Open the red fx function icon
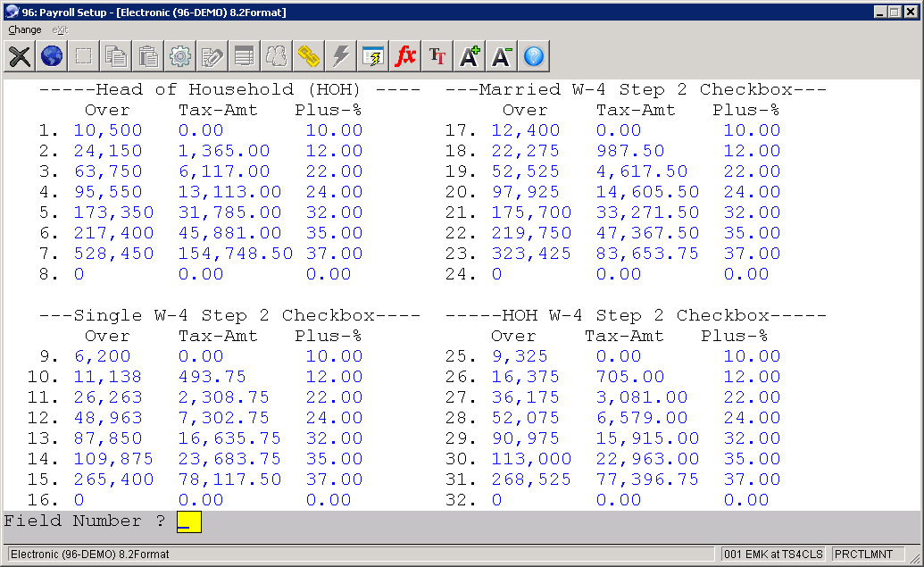 [x=404, y=56]
